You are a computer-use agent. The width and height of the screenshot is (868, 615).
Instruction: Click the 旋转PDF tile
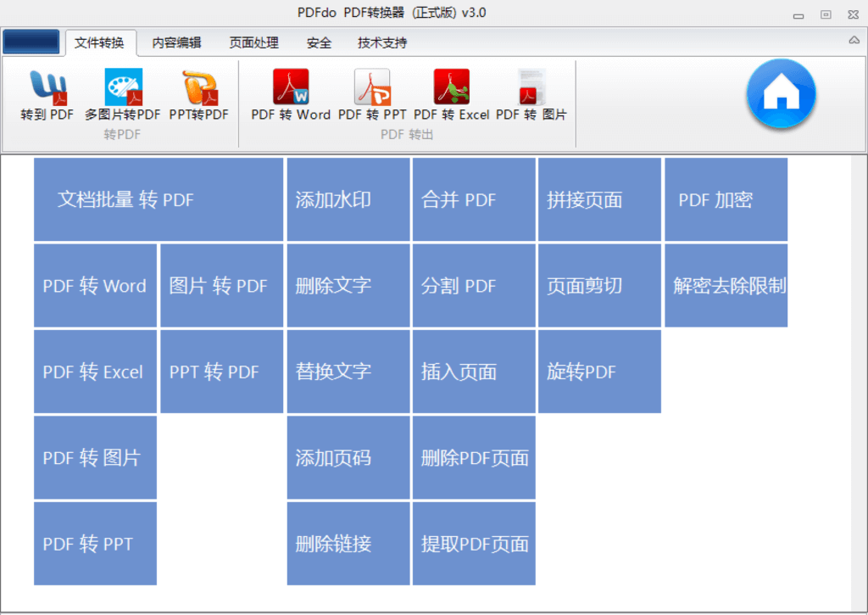pyautogui.click(x=598, y=372)
